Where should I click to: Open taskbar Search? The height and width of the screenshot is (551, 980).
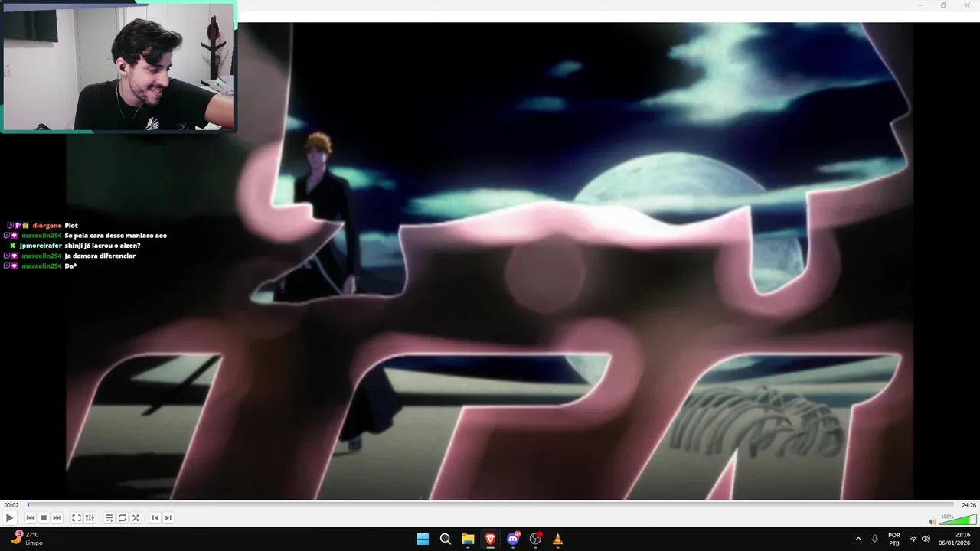coord(446,539)
